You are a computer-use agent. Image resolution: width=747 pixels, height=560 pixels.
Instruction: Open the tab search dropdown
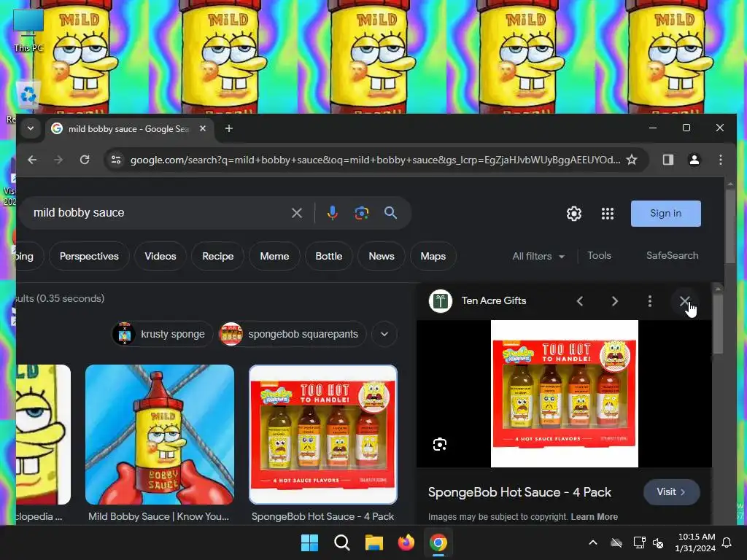point(31,128)
